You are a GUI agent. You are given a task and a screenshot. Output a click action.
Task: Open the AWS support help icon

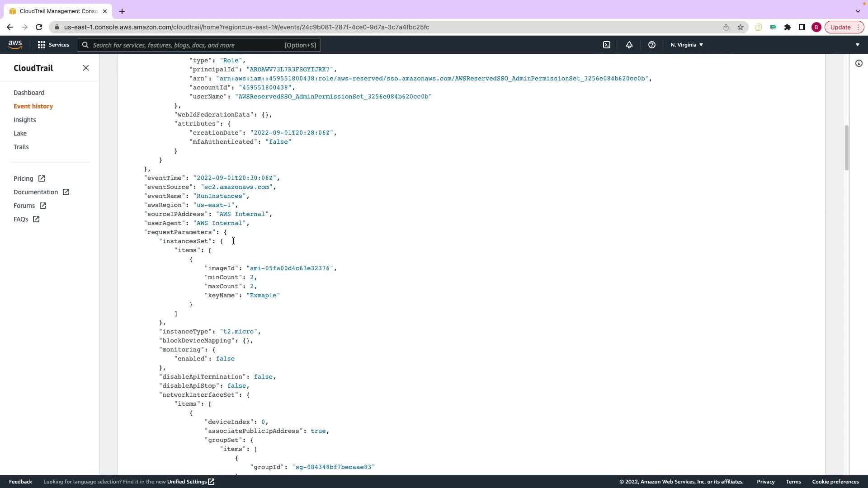pyautogui.click(x=651, y=45)
